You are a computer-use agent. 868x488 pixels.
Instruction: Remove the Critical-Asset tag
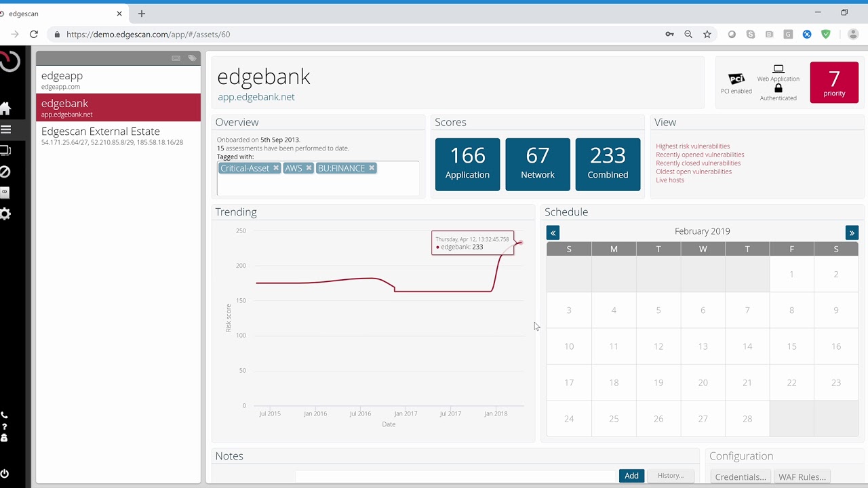pos(276,168)
